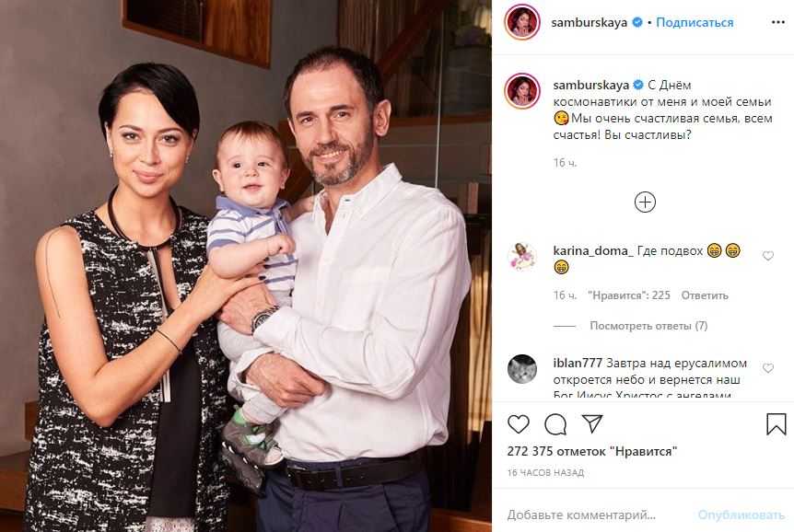
Task: Follow the account via Подписаться
Action: pyautogui.click(x=695, y=22)
